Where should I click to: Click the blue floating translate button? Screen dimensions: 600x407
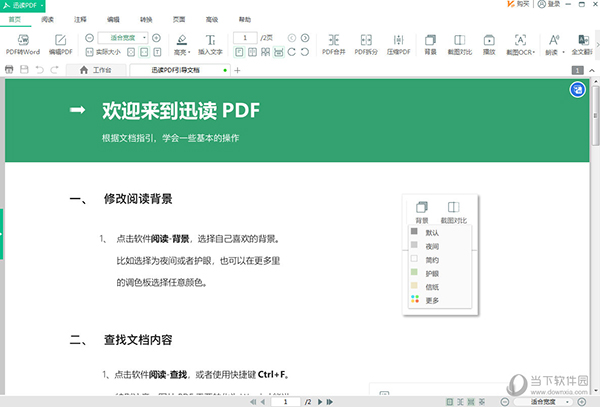pyautogui.click(x=577, y=90)
